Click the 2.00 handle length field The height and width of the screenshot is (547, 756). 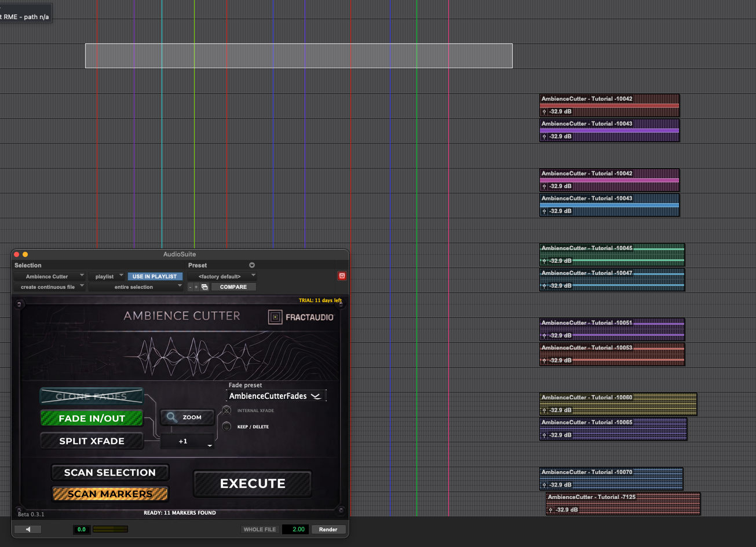pos(295,530)
